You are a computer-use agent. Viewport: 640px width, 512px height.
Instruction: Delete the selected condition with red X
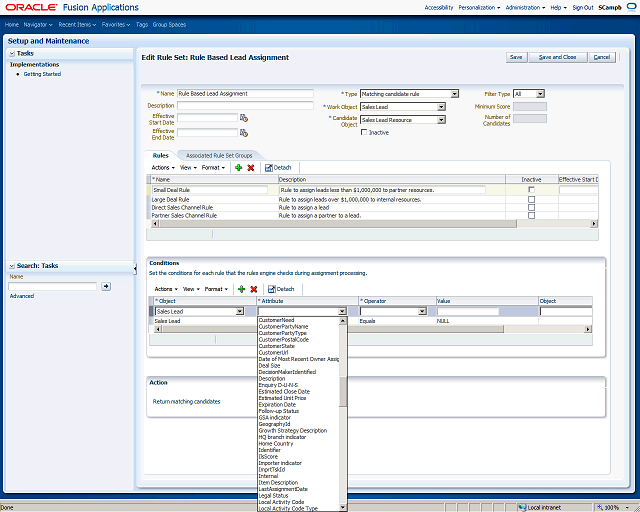click(253, 289)
